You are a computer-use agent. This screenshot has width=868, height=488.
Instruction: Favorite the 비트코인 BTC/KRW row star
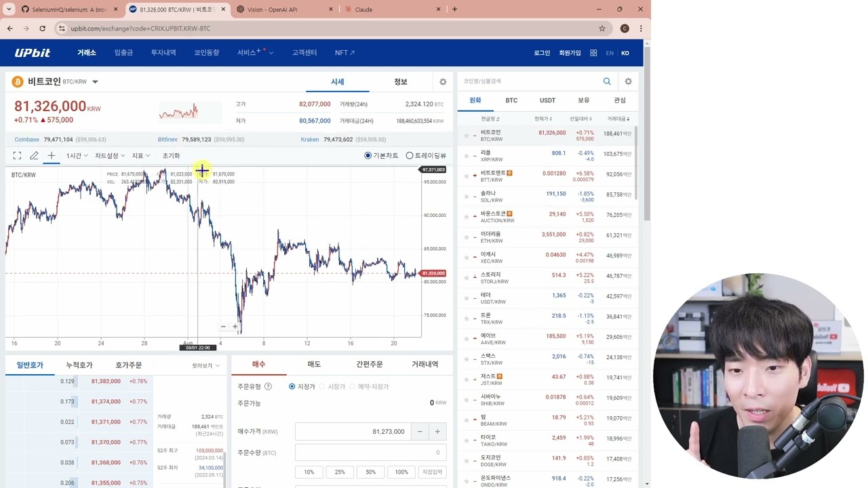[467, 136]
